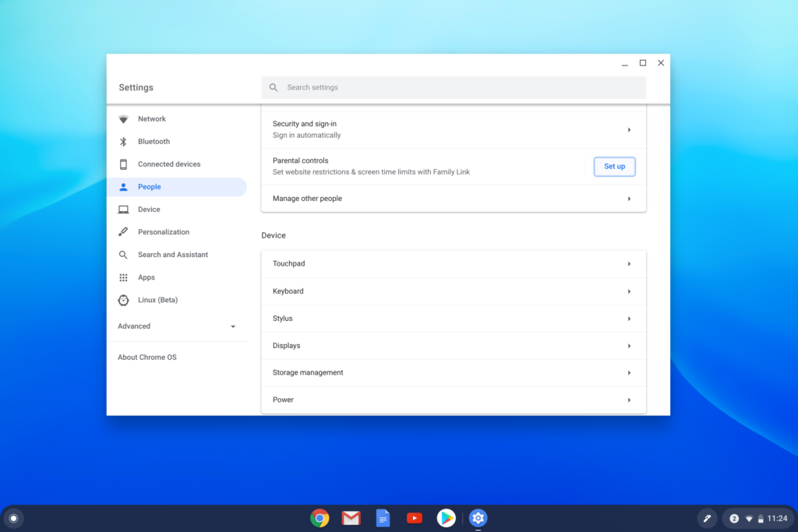Click the Device laptop icon in sidebar

(x=123, y=210)
